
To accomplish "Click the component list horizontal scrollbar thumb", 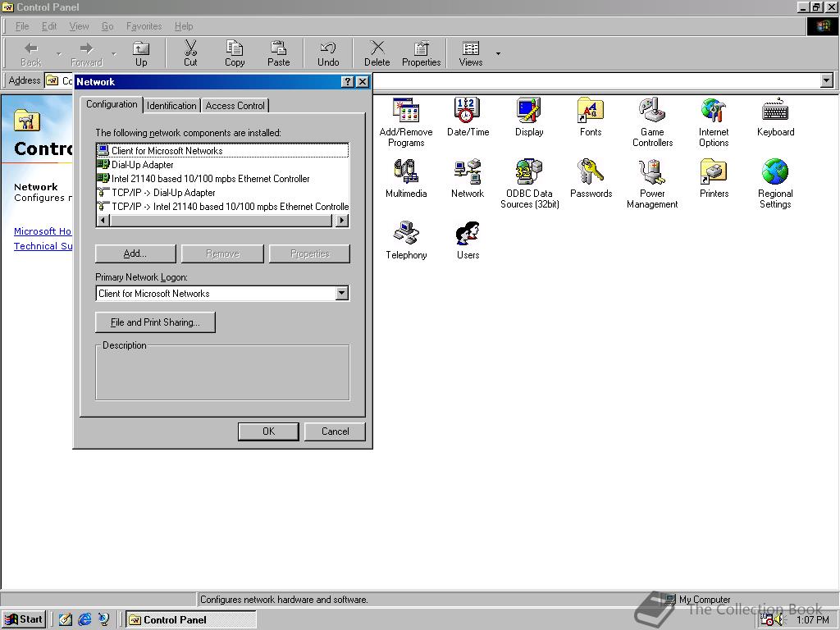I will coord(221,220).
